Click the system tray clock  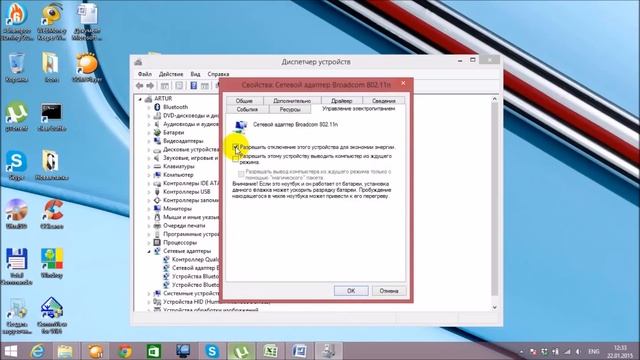pos(620,351)
